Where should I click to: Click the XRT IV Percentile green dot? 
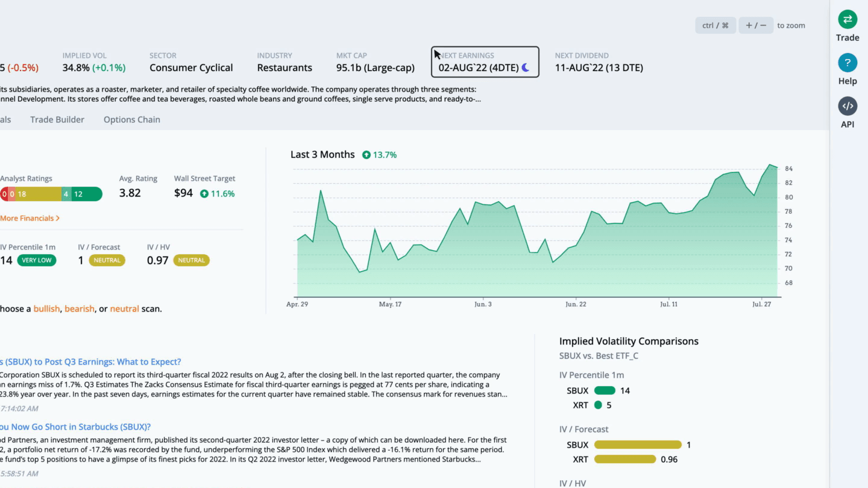coord(598,405)
